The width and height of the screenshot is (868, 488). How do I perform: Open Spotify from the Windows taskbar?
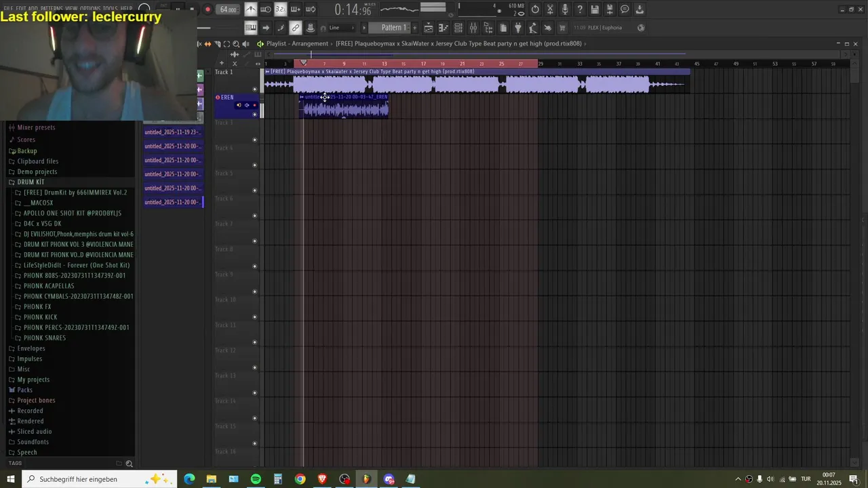pyautogui.click(x=256, y=479)
